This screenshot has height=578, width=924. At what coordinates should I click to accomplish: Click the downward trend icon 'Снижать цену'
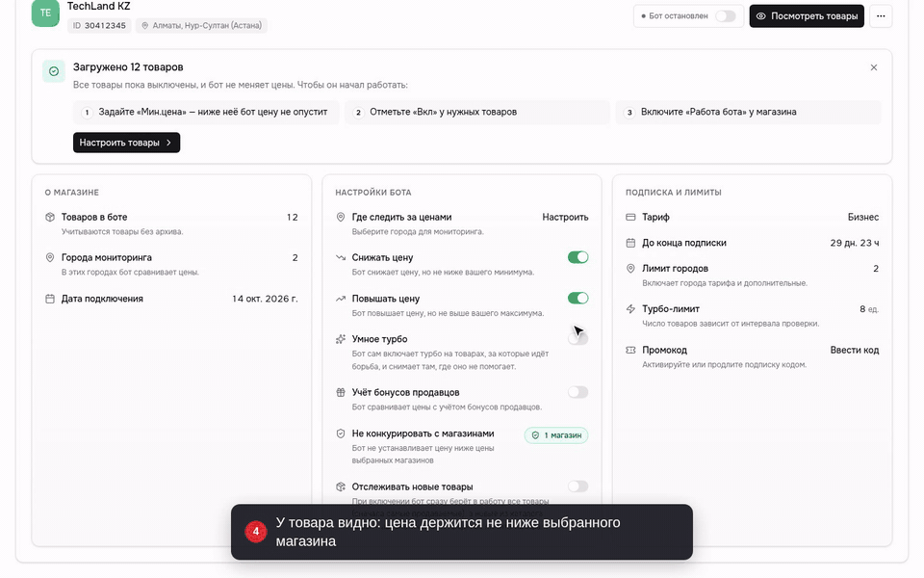point(341,258)
